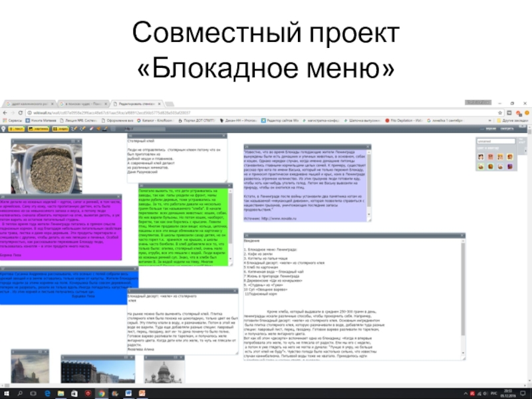This screenshot has height=399, width=532.
Task: Choose the first avatar in the bottom row
Action: point(481,166)
